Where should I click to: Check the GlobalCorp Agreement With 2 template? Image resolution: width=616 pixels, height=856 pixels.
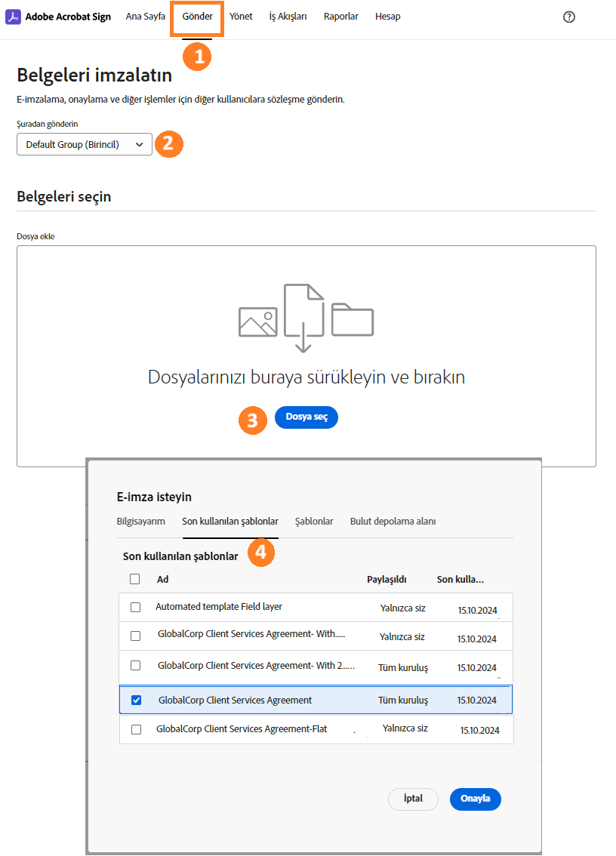(134, 667)
